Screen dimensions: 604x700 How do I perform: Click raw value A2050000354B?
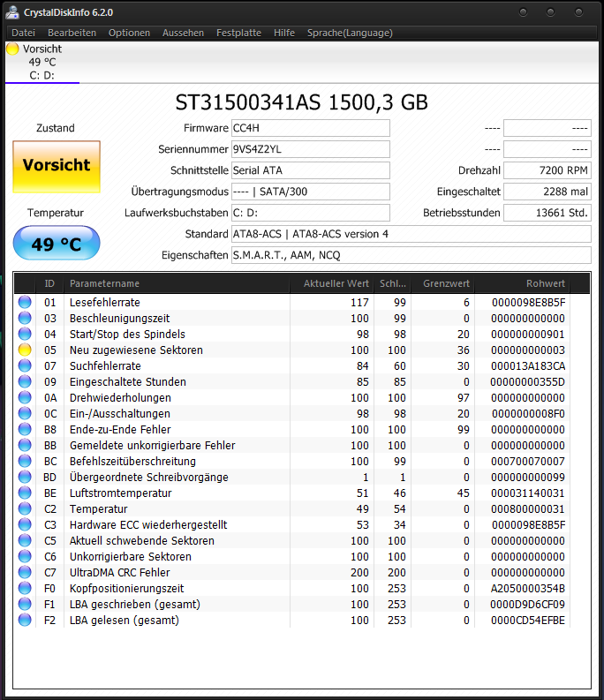[528, 589]
